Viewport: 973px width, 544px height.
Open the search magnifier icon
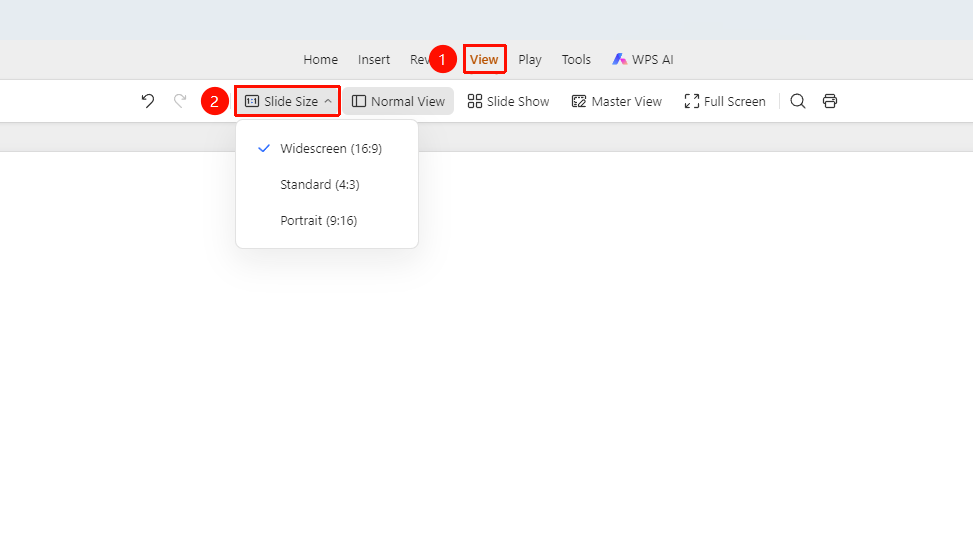coord(798,101)
